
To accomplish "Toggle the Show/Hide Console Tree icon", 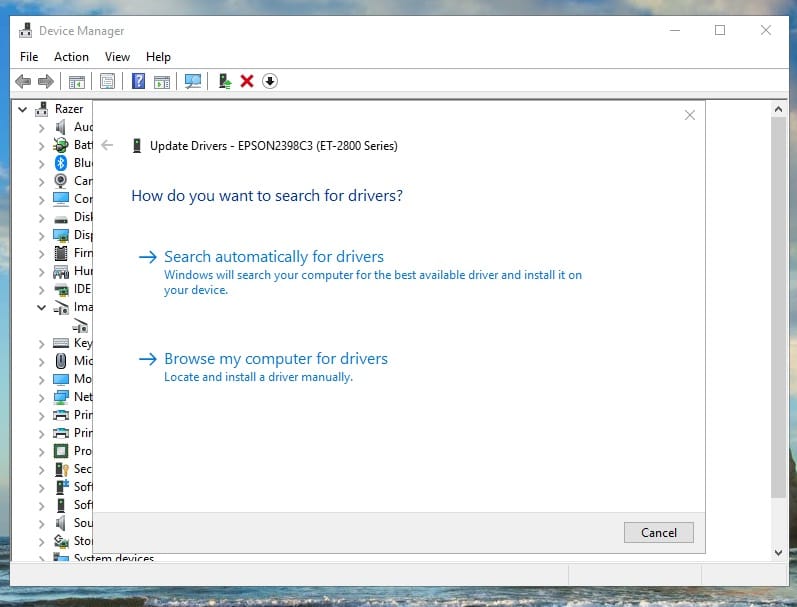I will [x=76, y=81].
